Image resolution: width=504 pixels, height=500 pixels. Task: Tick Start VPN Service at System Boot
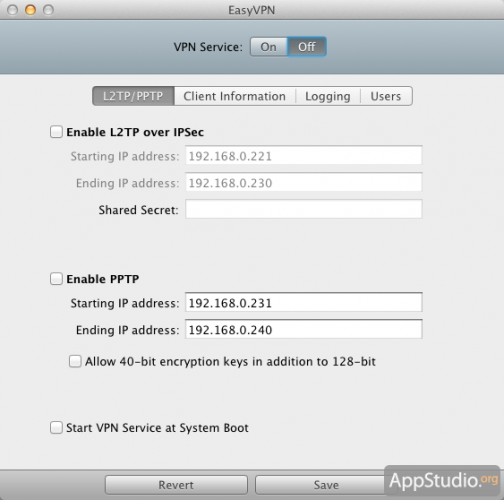point(56,427)
